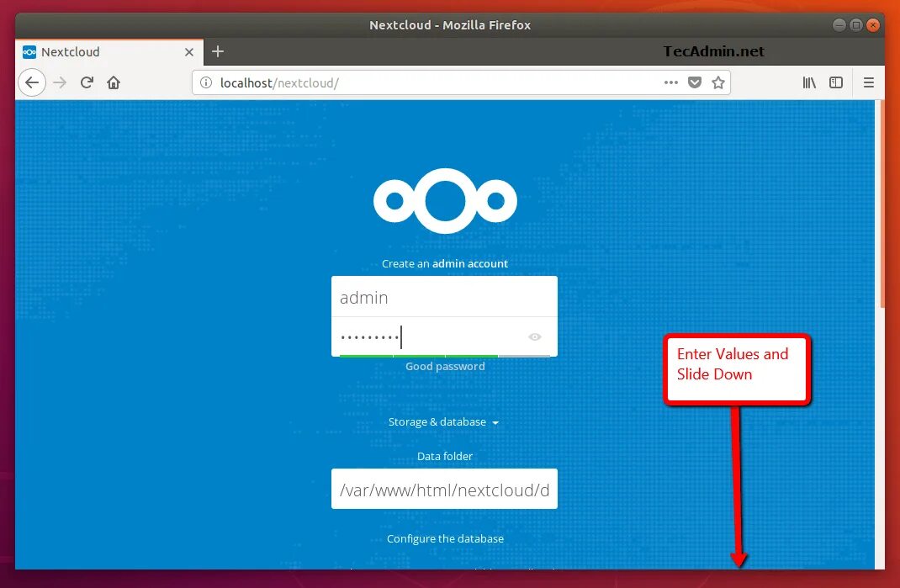Go back with the Firefox back arrow
This screenshot has width=900, height=588.
pos(32,82)
